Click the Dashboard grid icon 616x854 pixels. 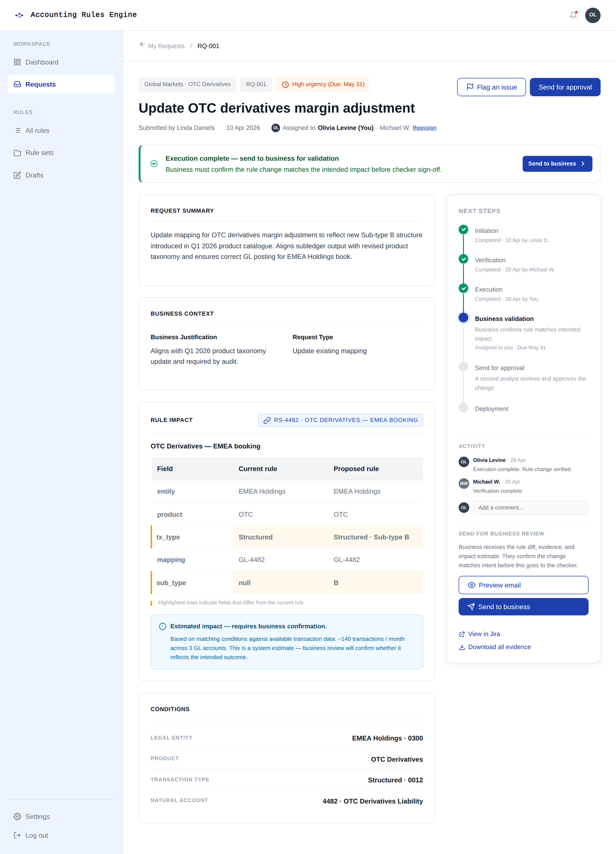(17, 62)
